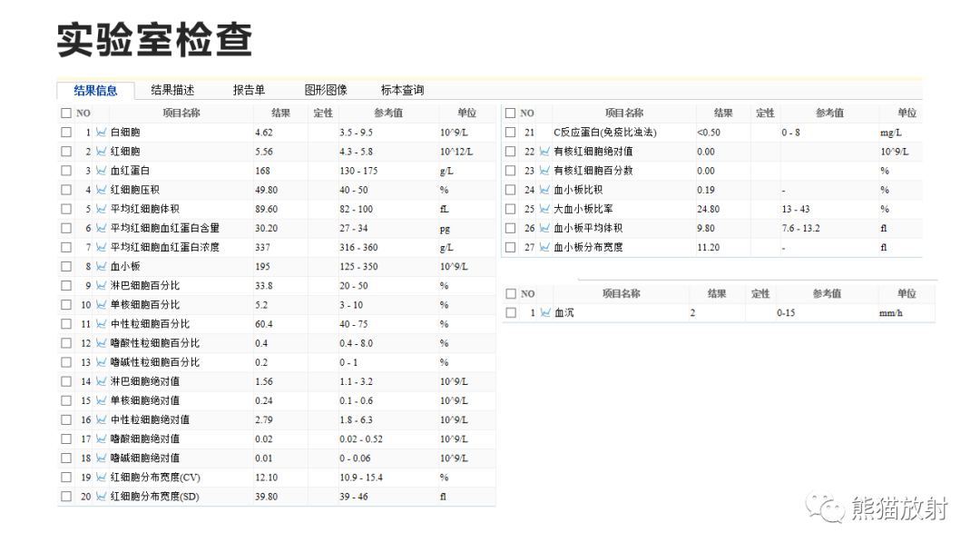Click 项目名称 header in left table

coord(181,113)
